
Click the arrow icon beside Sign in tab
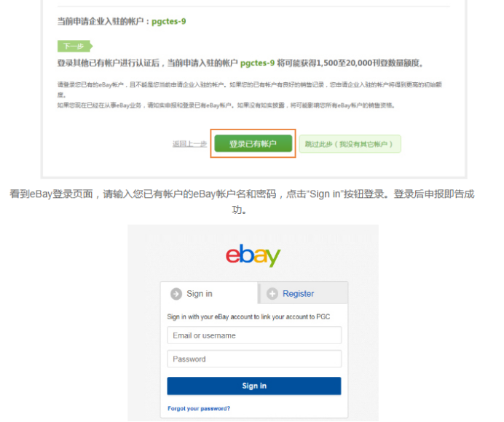click(x=176, y=294)
